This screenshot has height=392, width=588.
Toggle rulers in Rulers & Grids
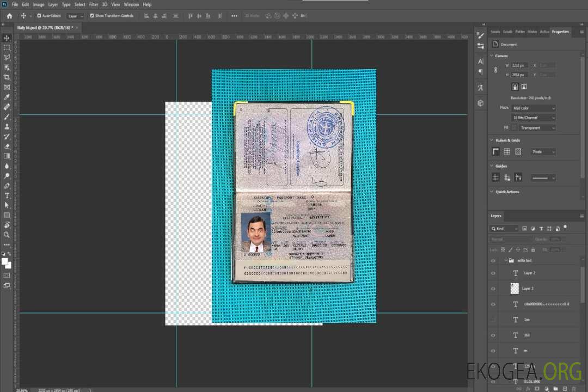[x=496, y=151]
